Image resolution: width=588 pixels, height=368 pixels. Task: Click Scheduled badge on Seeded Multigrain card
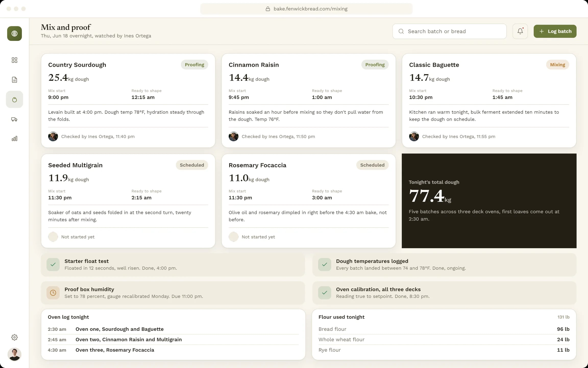point(192,165)
